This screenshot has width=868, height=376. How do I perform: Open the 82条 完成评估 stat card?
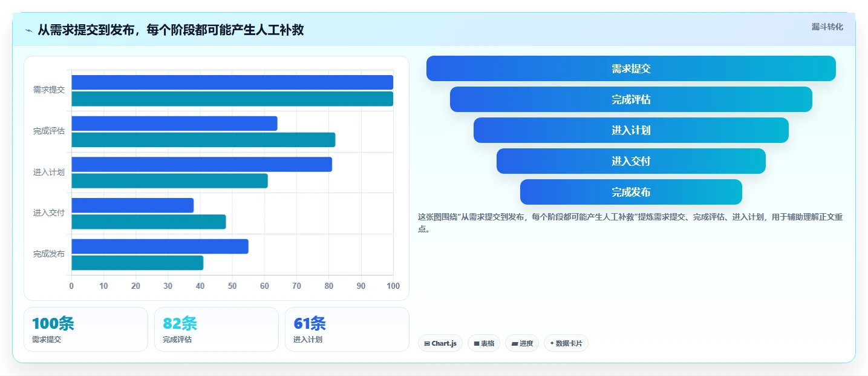tap(217, 329)
